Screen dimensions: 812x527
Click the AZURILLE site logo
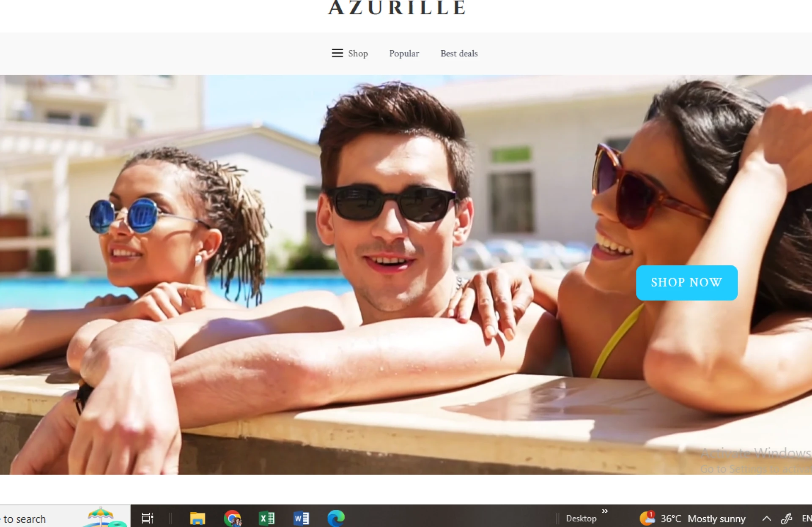[x=397, y=8]
